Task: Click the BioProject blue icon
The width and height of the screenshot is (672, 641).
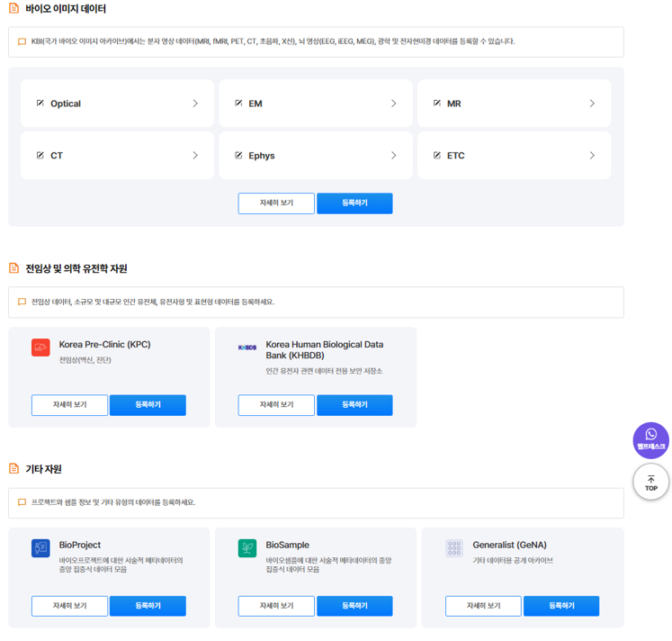Action: pyautogui.click(x=40, y=548)
